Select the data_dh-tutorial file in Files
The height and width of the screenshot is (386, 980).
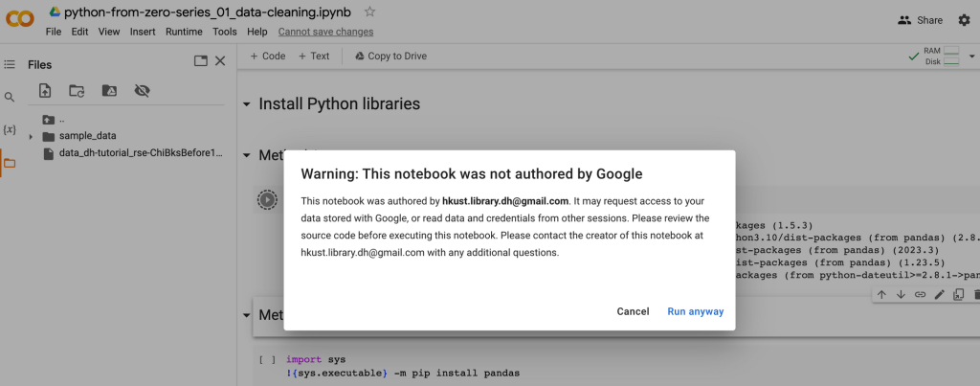[133, 153]
